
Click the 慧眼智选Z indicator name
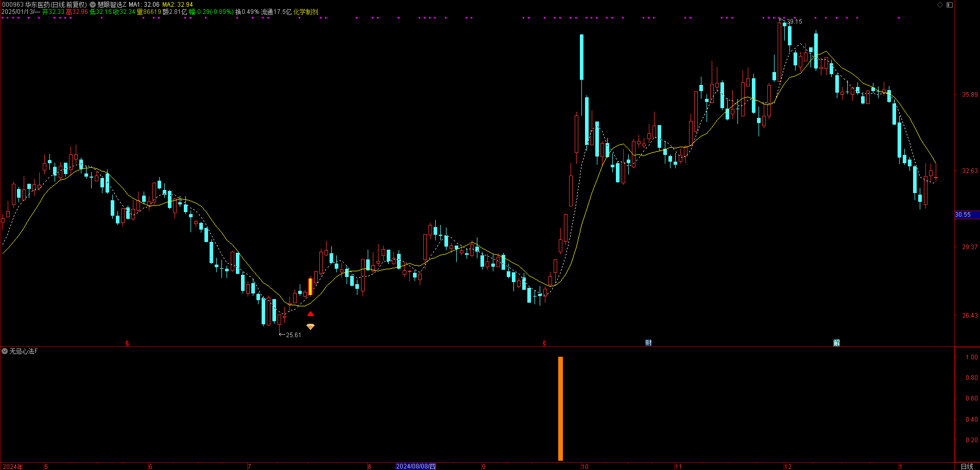coord(112,5)
